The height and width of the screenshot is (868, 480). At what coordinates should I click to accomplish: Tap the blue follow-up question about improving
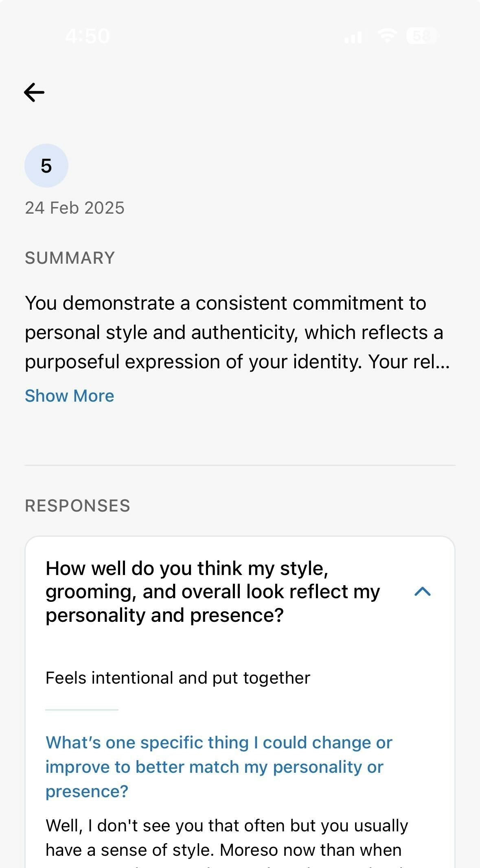point(219,767)
